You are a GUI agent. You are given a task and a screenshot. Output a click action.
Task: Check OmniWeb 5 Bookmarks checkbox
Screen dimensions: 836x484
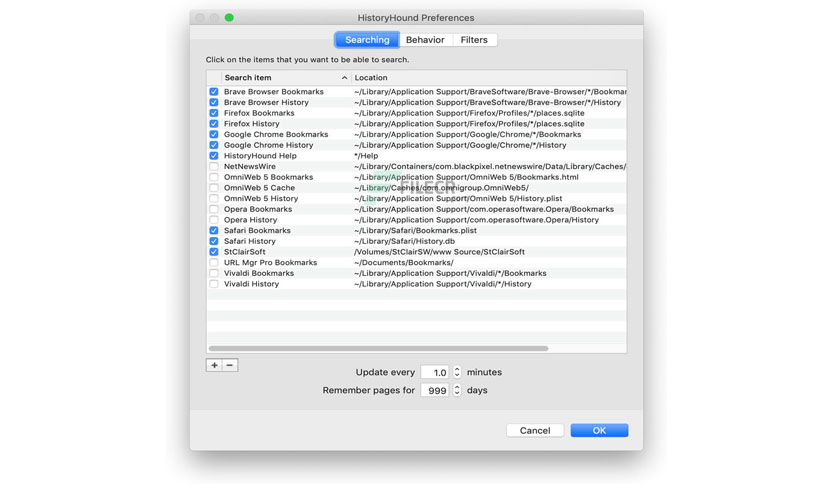click(214, 177)
